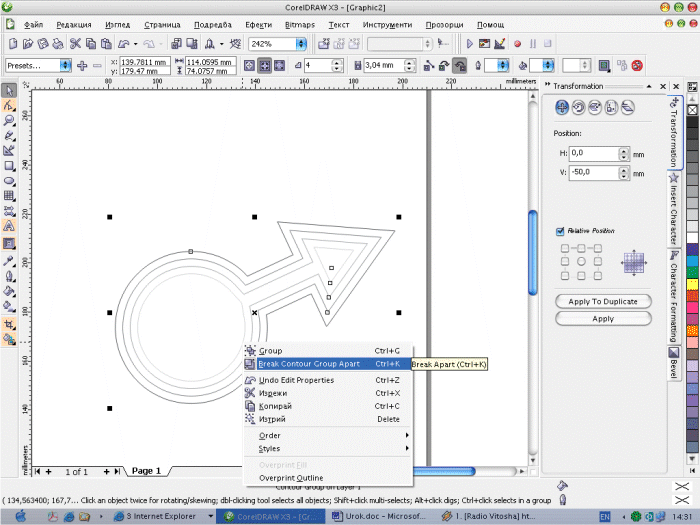Open the Ефекти menu
This screenshot has height=525, width=700.
(258, 25)
